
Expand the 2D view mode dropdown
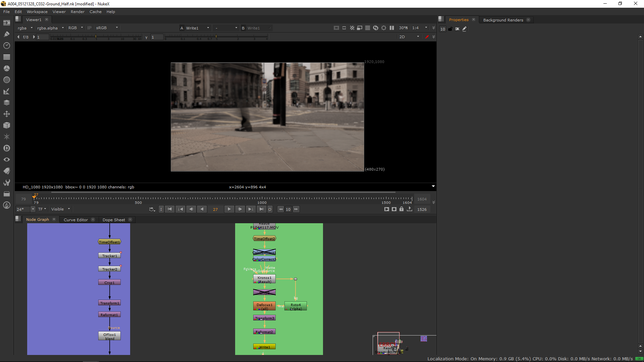[409, 37]
